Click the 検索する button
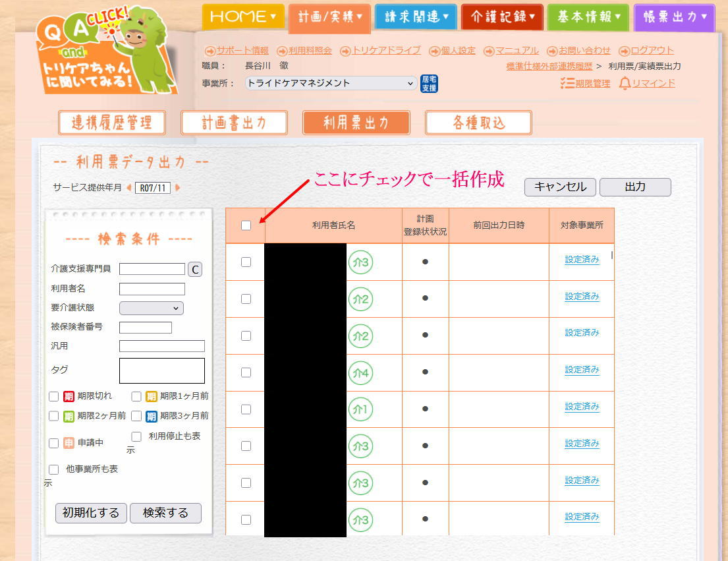The image size is (728, 561). [165, 513]
